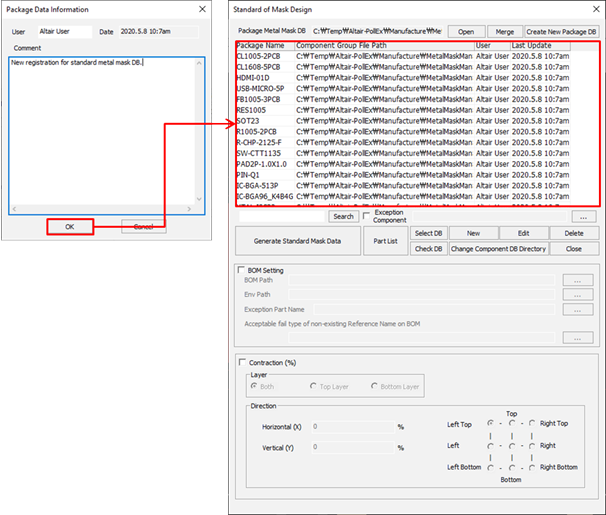Enable the Contraction (%) checkbox
The image size is (606, 515).
pyautogui.click(x=241, y=361)
